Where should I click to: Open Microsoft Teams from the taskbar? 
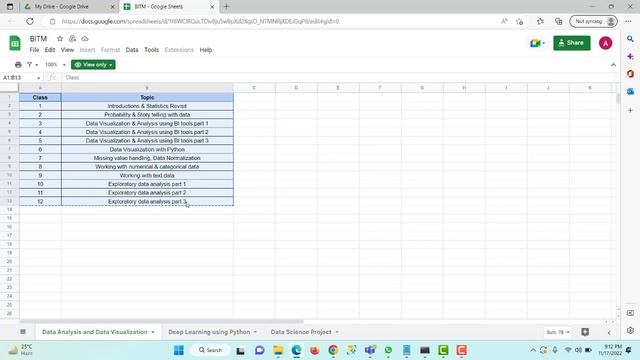pyautogui.click(x=370, y=350)
